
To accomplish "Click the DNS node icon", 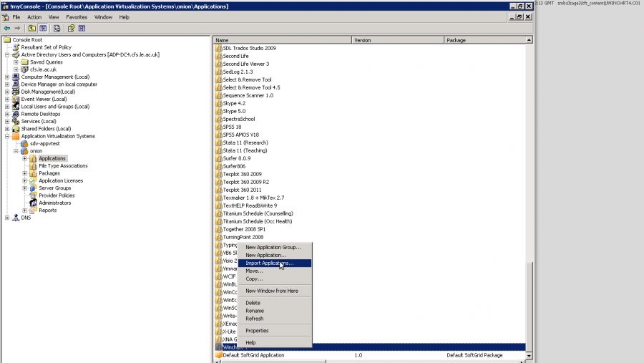I will (16, 218).
